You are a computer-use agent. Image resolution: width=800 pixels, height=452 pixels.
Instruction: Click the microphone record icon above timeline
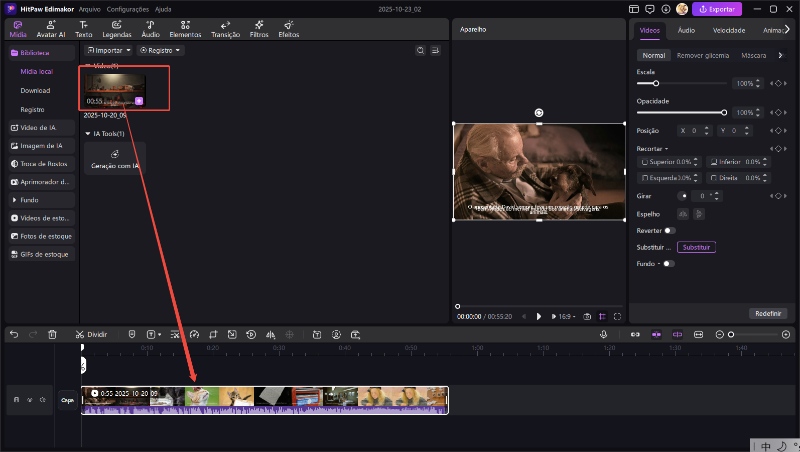pos(603,334)
